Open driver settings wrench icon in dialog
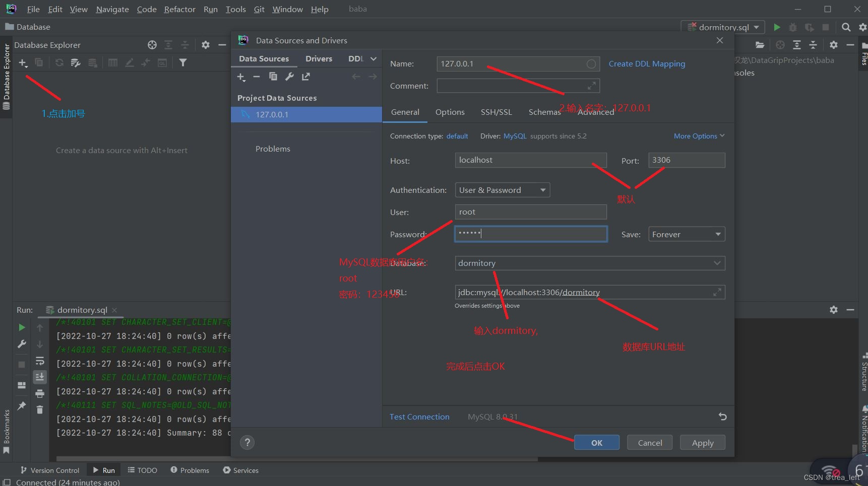This screenshot has height=486, width=868. (289, 77)
